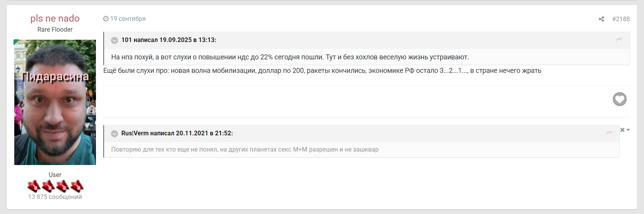Image resolution: width=644 pixels, height=214 pixels.
Task: Click the "101 написал" quote header
Action: 168,40
